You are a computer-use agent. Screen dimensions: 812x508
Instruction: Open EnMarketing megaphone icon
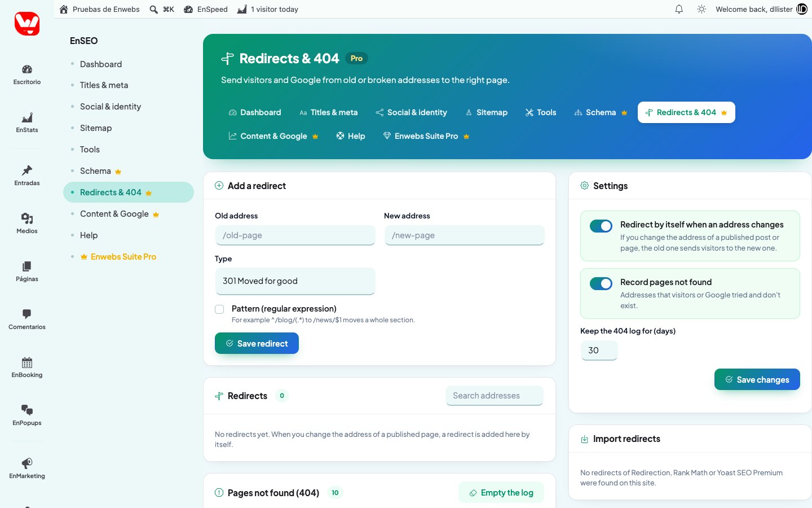click(x=27, y=463)
